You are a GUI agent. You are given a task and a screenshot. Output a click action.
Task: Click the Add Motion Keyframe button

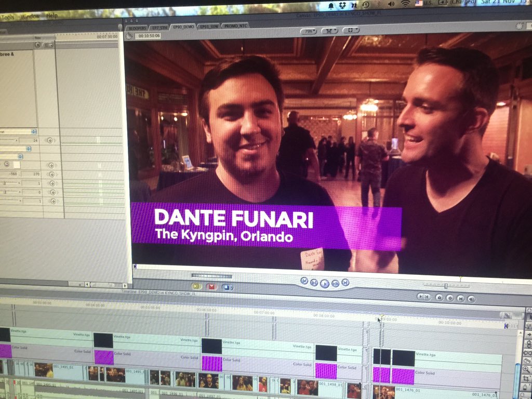pyautogui.click(x=450, y=298)
